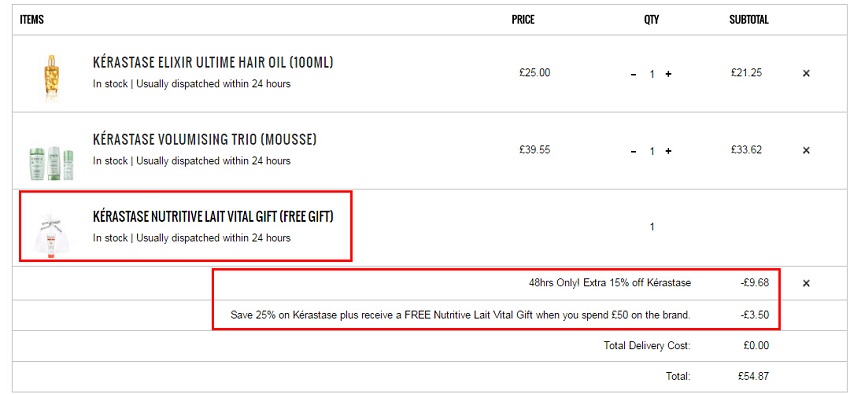Click the SUBTOTAL column header
This screenshot has height=394, width=850.
click(749, 20)
